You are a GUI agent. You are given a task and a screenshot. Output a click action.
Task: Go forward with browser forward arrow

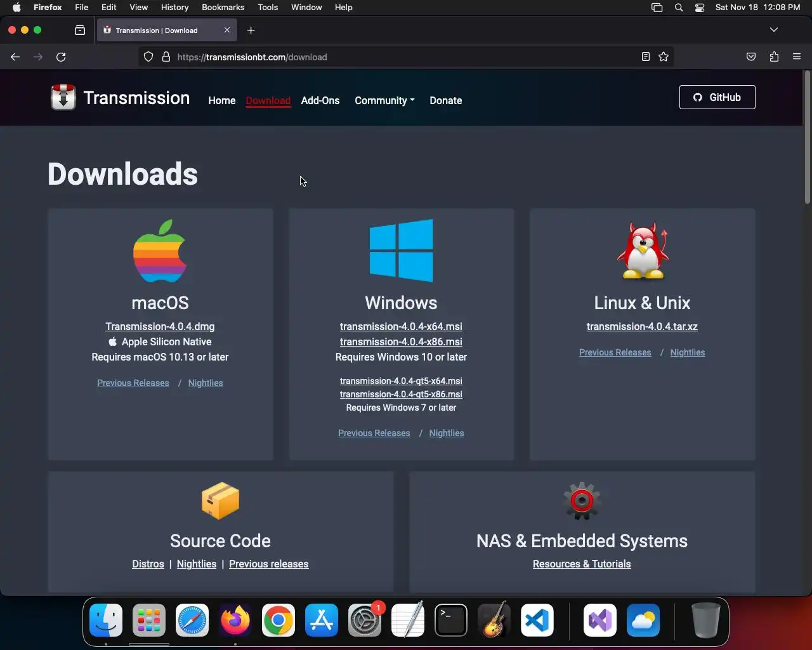[x=38, y=56]
